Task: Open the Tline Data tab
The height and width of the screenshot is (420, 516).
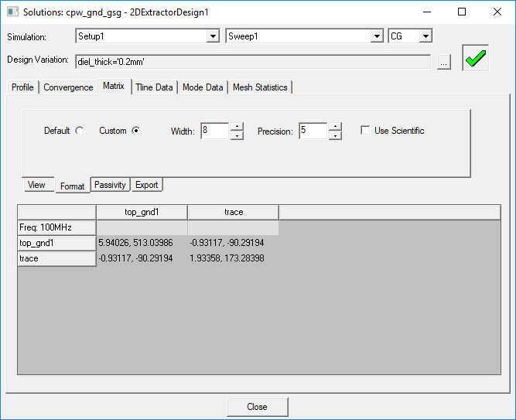Action: coord(154,87)
